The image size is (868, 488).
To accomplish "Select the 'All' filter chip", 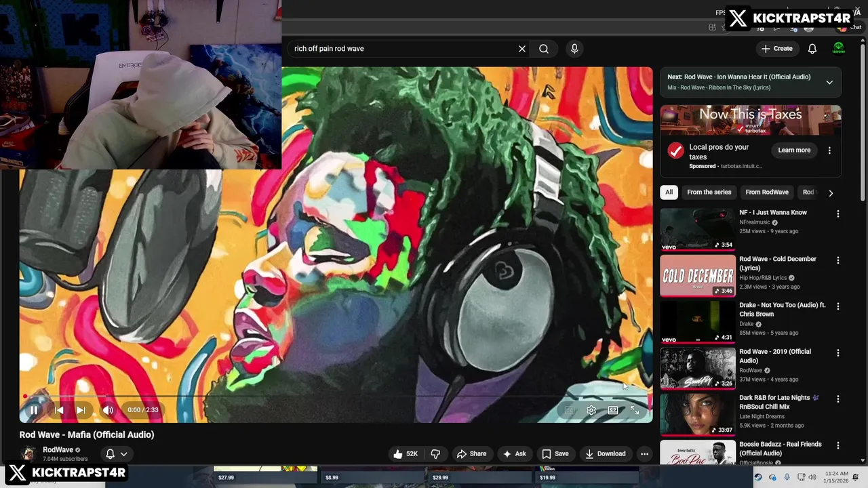I will (x=669, y=192).
